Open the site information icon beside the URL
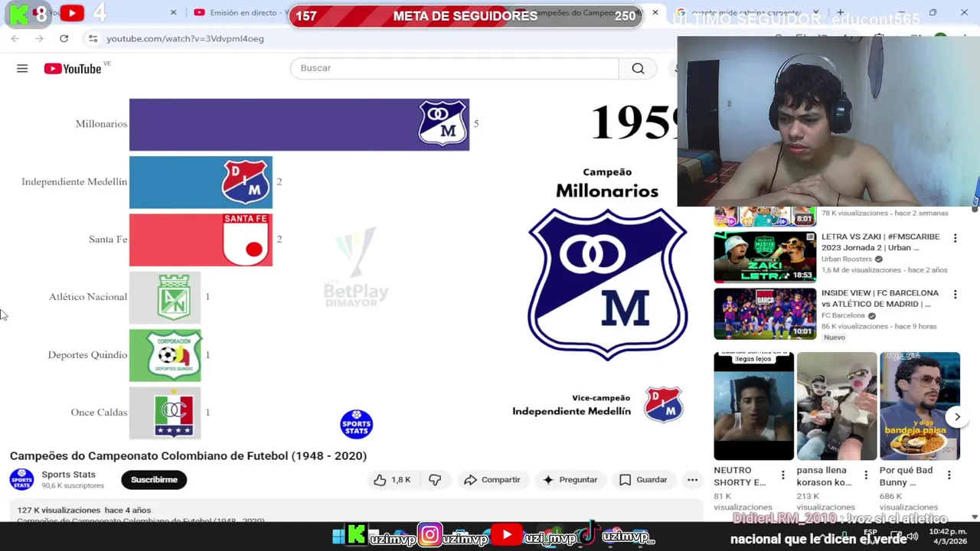 tap(93, 38)
